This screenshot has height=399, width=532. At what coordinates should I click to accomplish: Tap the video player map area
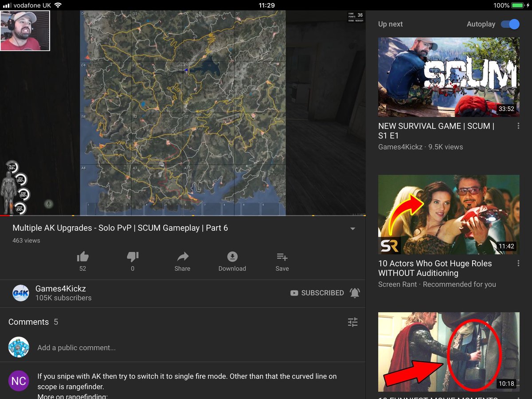183,113
